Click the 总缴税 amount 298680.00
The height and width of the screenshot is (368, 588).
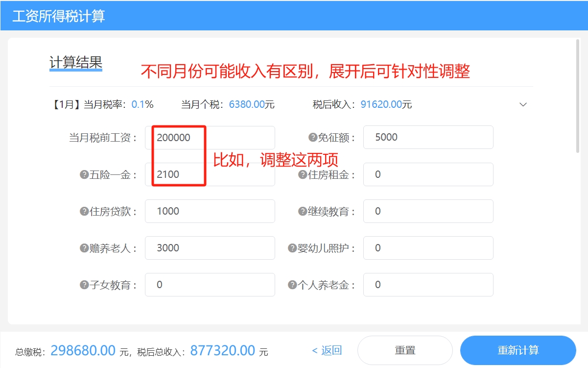tap(83, 350)
